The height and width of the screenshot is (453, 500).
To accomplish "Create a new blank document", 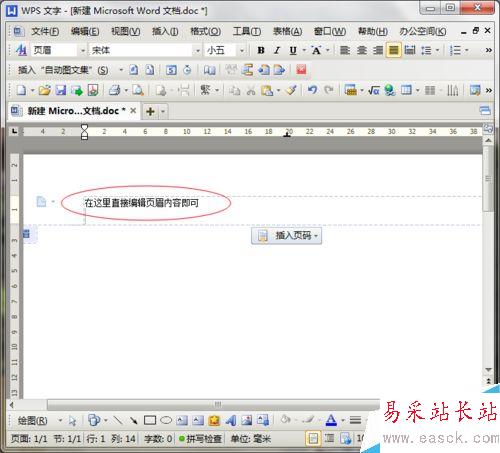I will [x=21, y=90].
